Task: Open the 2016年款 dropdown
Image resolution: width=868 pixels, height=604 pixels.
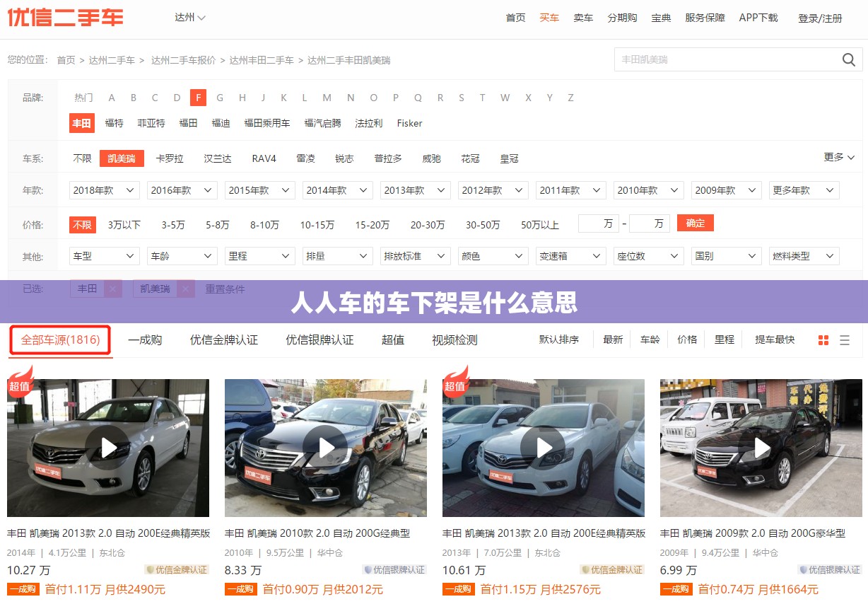Action: tap(182, 190)
